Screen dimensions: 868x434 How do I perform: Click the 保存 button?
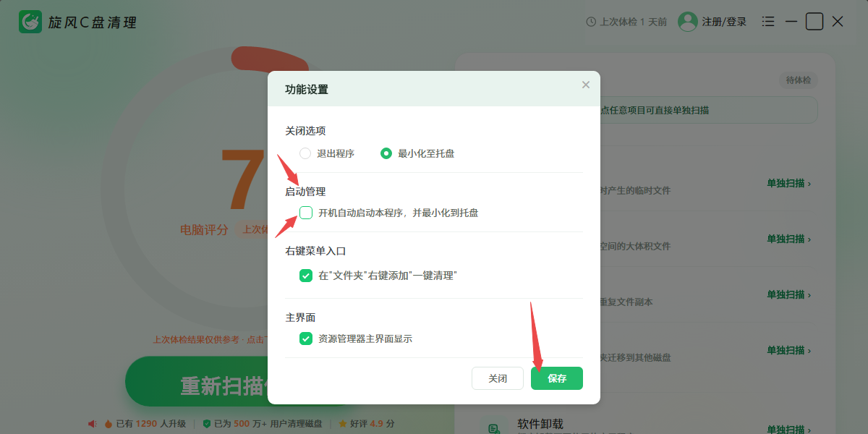[x=557, y=378]
